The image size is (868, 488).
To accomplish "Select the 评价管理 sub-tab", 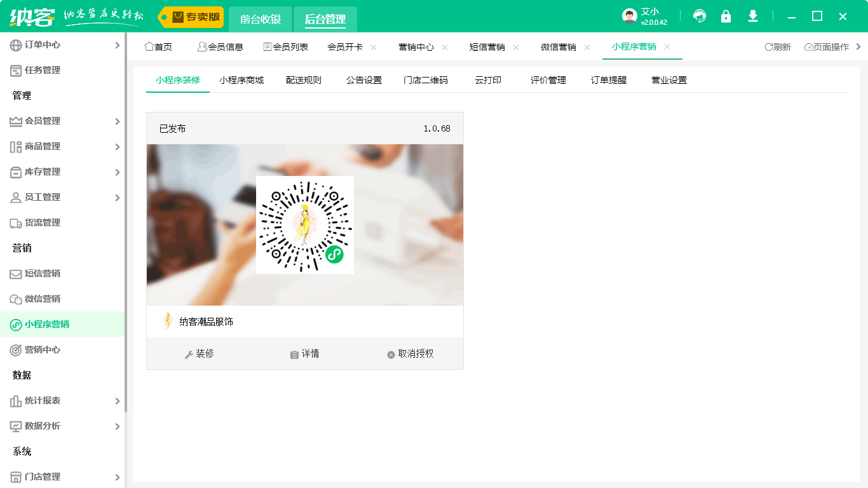I will pos(548,80).
